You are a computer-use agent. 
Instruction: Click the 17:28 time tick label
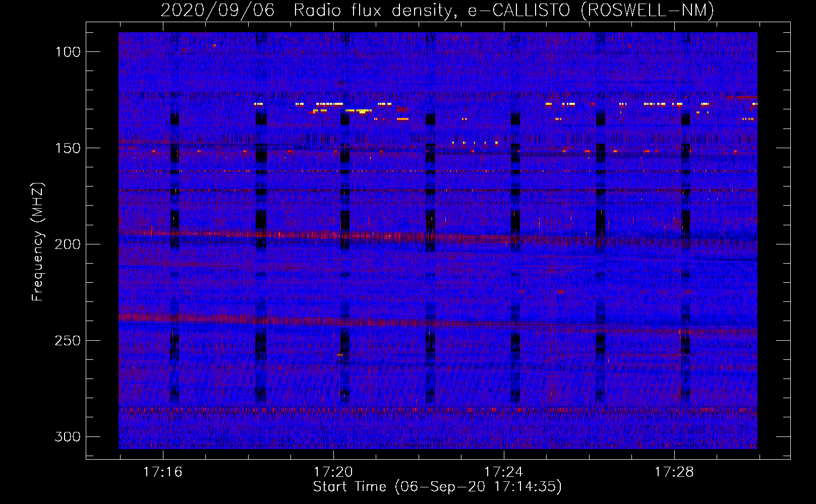pyautogui.click(x=674, y=472)
